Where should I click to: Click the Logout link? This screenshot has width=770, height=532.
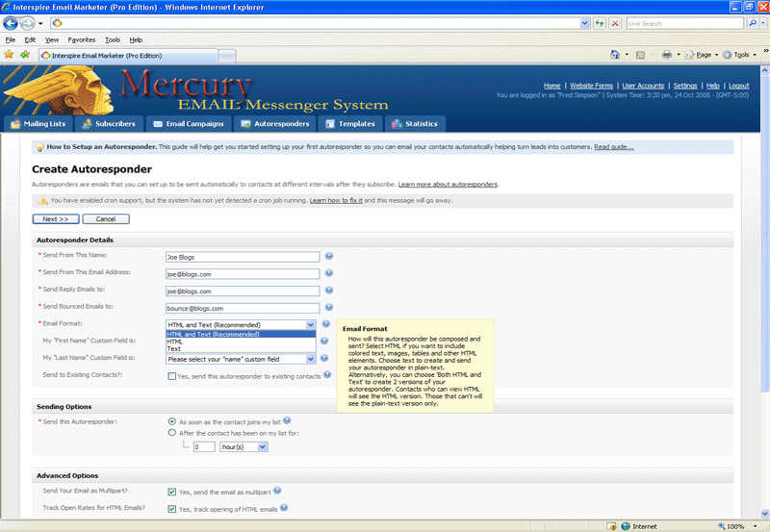738,86
